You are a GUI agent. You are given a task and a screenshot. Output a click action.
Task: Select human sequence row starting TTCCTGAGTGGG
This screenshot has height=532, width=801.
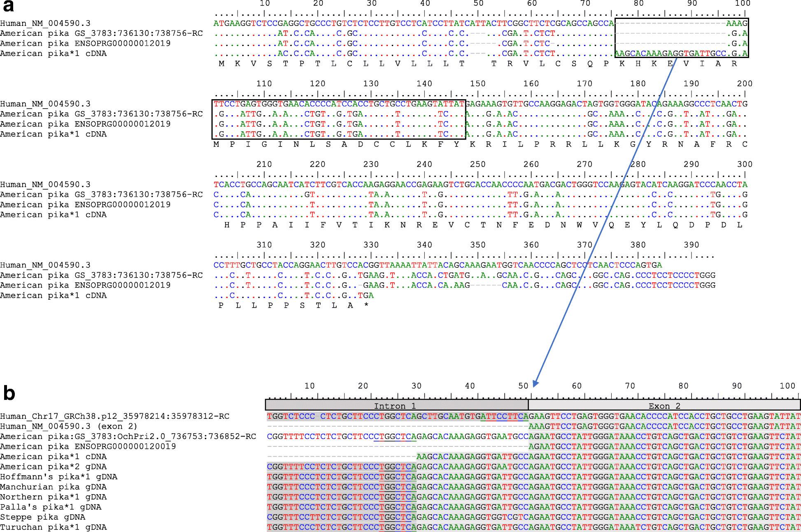pyautogui.click(x=481, y=104)
